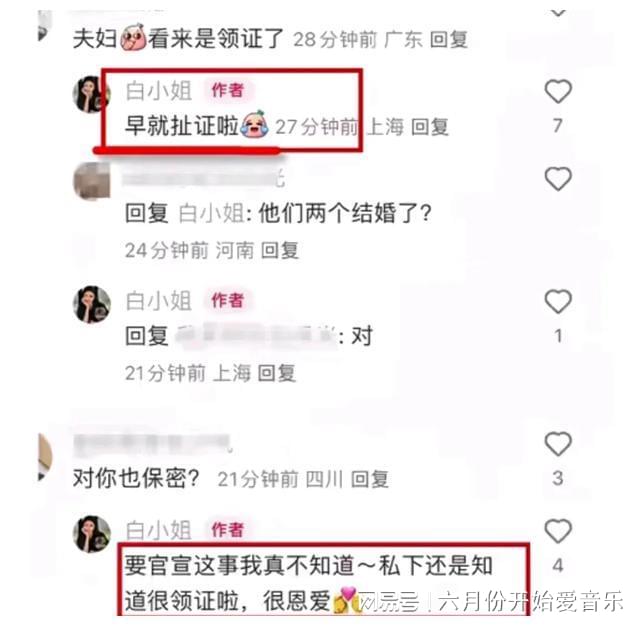Open blurred avatar of 河南 commenter
640x626 pixels.
click(x=91, y=181)
